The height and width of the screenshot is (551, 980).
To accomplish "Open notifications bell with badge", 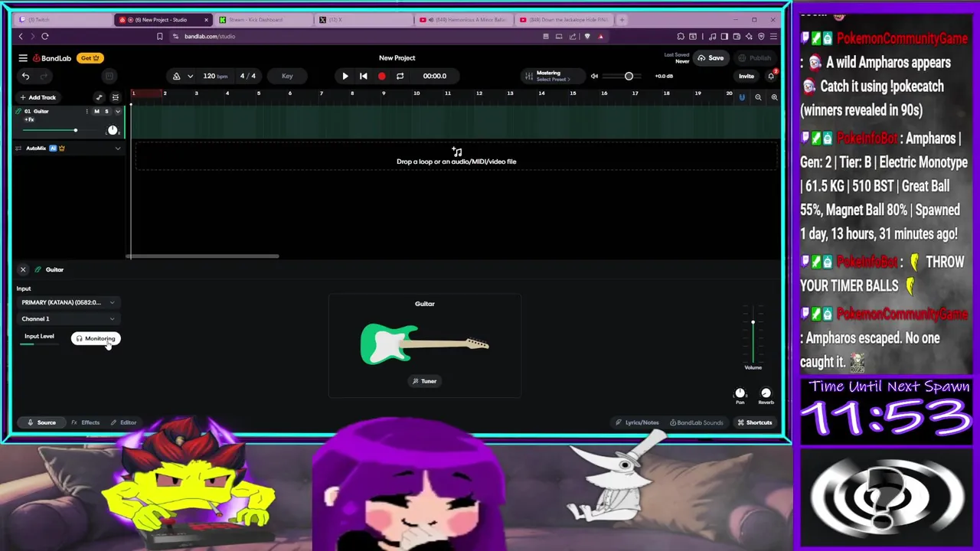I will click(x=771, y=76).
